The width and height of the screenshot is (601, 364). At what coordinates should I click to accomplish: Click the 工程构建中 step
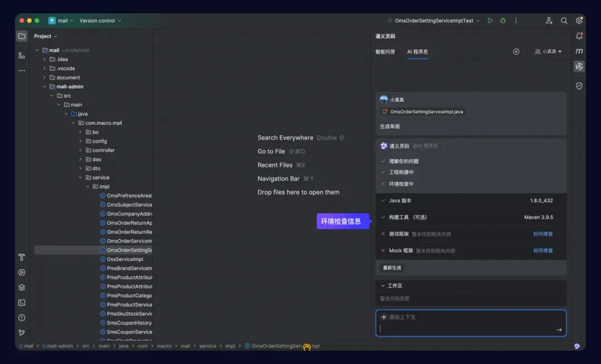click(x=401, y=173)
